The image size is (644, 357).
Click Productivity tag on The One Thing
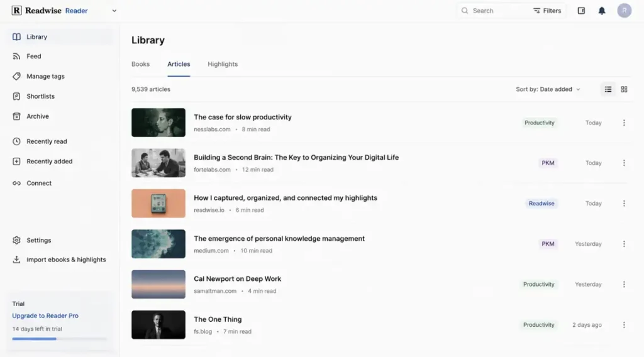click(538, 325)
